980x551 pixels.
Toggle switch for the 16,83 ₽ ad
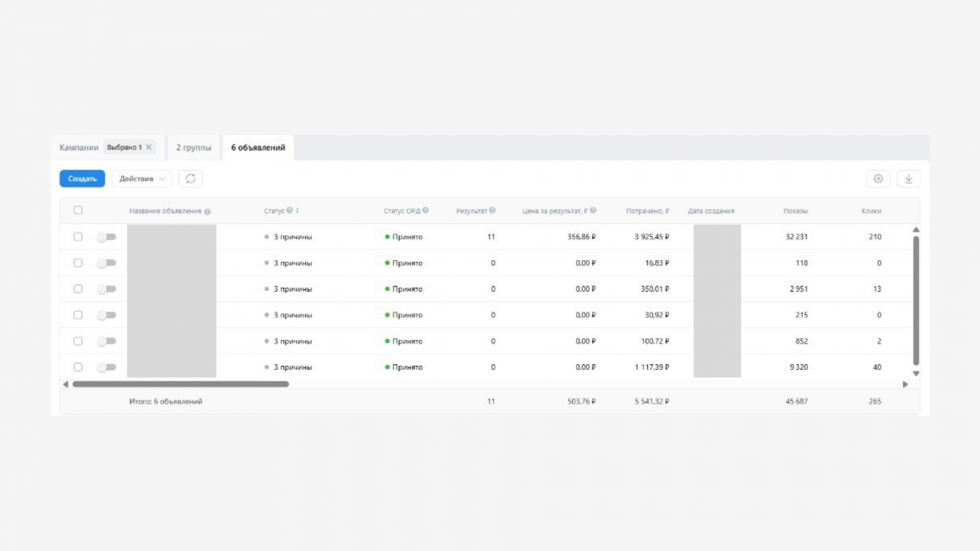(x=107, y=263)
